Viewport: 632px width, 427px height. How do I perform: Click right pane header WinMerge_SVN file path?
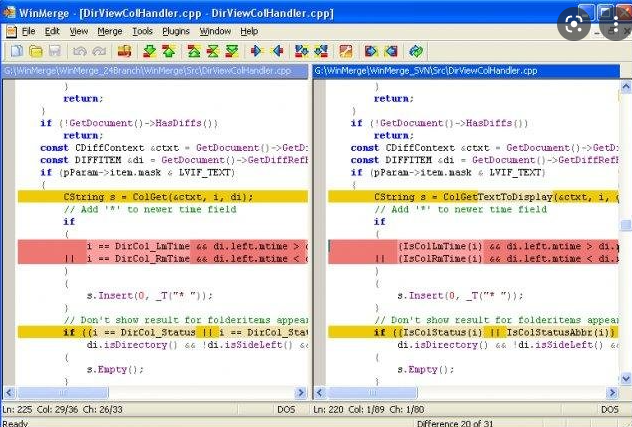(466, 71)
